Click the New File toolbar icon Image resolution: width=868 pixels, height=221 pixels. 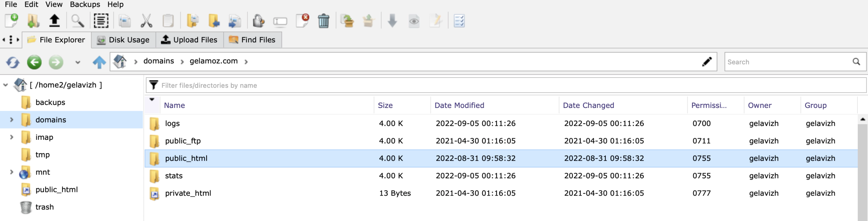point(12,21)
